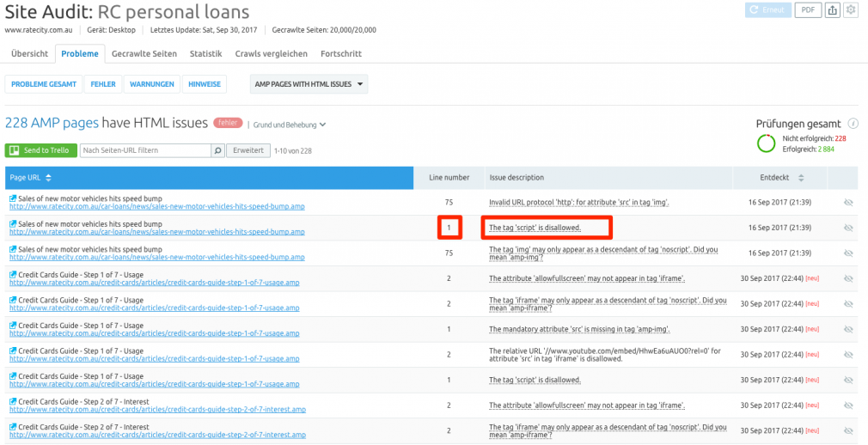This screenshot has width=868, height=445.
Task: Open the '228 AMP pages' link in heading
Action: coord(52,123)
